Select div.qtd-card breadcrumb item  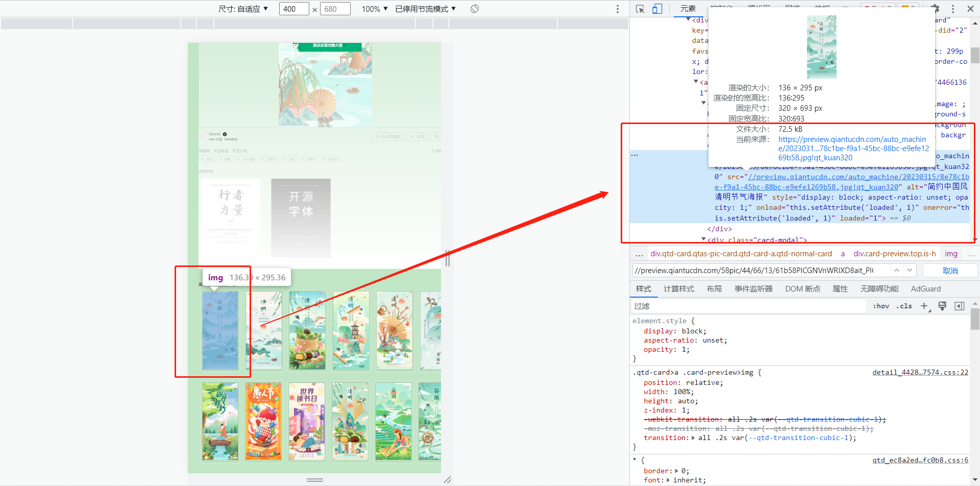(741, 254)
